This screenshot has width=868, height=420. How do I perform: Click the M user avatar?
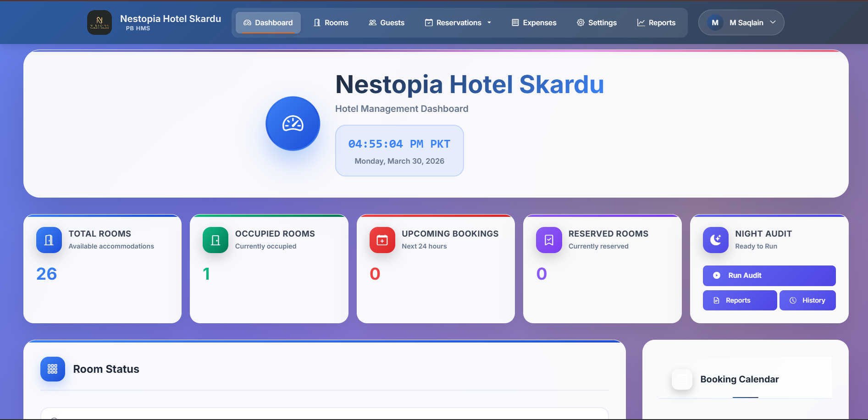coord(715,22)
